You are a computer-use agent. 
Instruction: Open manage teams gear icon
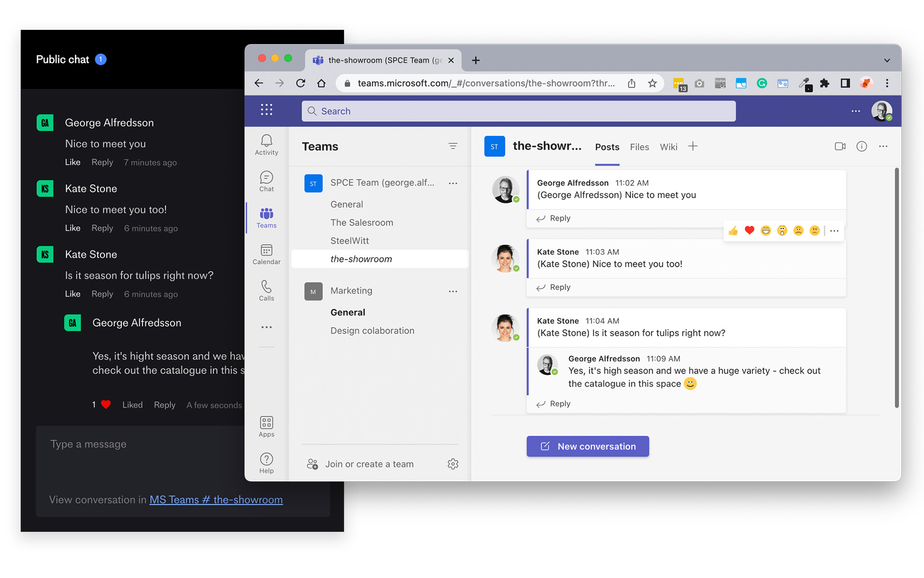[x=452, y=464]
